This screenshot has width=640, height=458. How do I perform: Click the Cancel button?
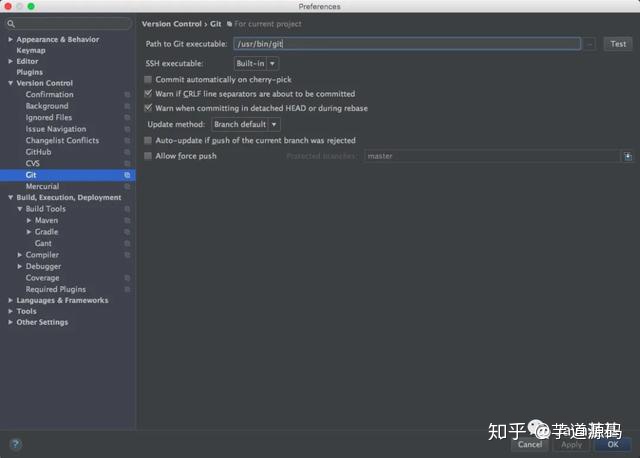tap(530, 445)
